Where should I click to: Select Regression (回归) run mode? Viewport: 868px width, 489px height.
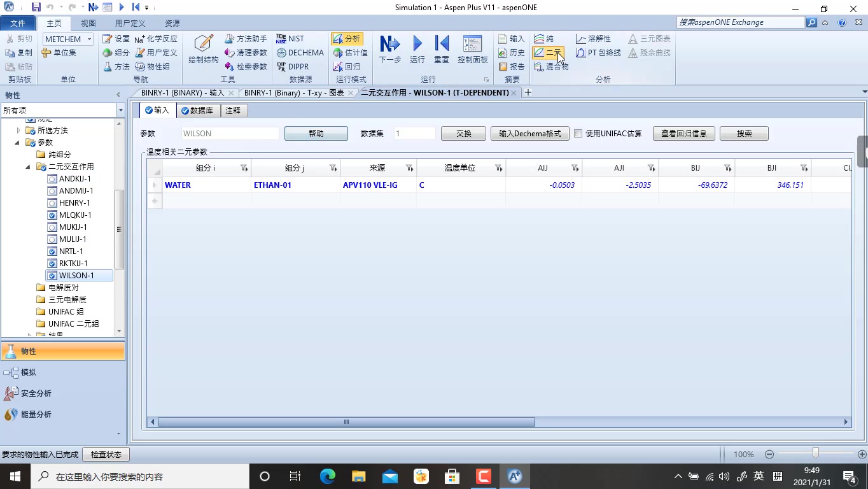pyautogui.click(x=347, y=67)
